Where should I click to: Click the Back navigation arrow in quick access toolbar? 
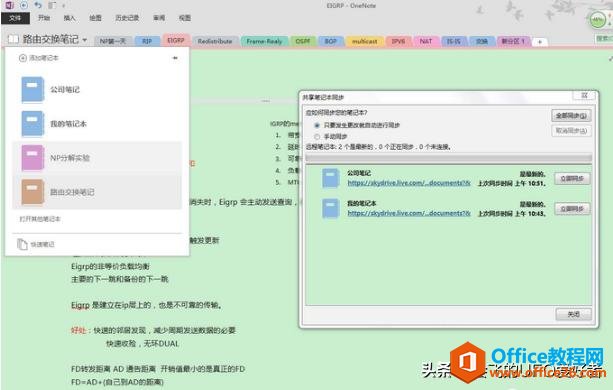tap(23, 5)
